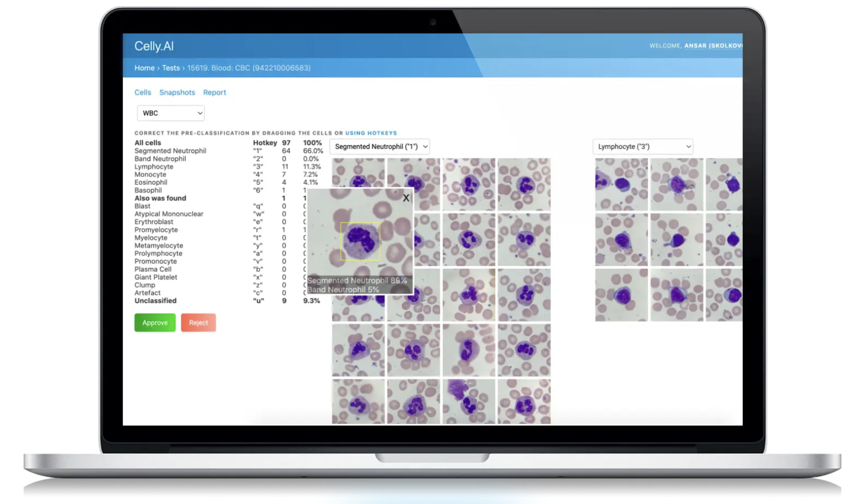Switch to the Snapshots tab
Screen dimensions: 865x504
[177, 92]
